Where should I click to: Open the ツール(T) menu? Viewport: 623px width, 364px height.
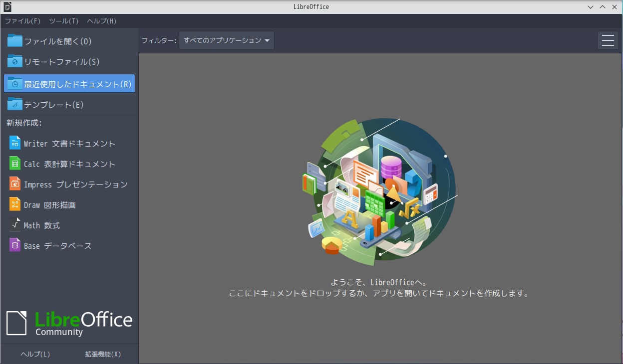pyautogui.click(x=64, y=21)
